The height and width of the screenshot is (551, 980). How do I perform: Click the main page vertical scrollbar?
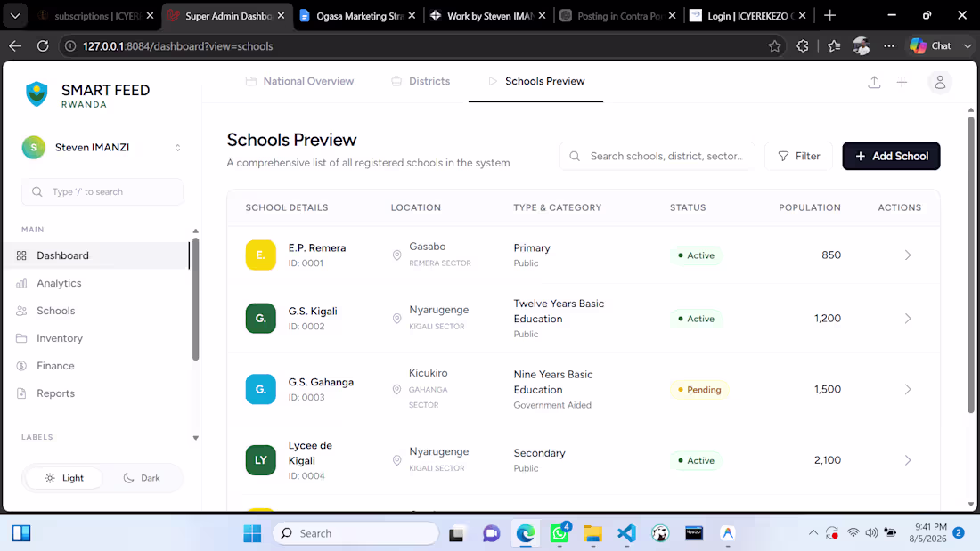(x=970, y=264)
